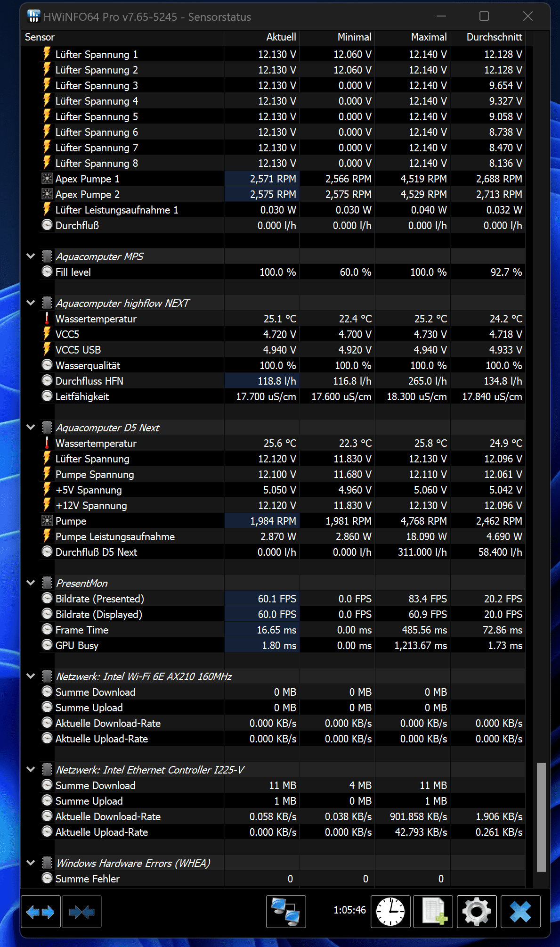
Task: Select the Durchfluss HFN row
Action: 283,381
